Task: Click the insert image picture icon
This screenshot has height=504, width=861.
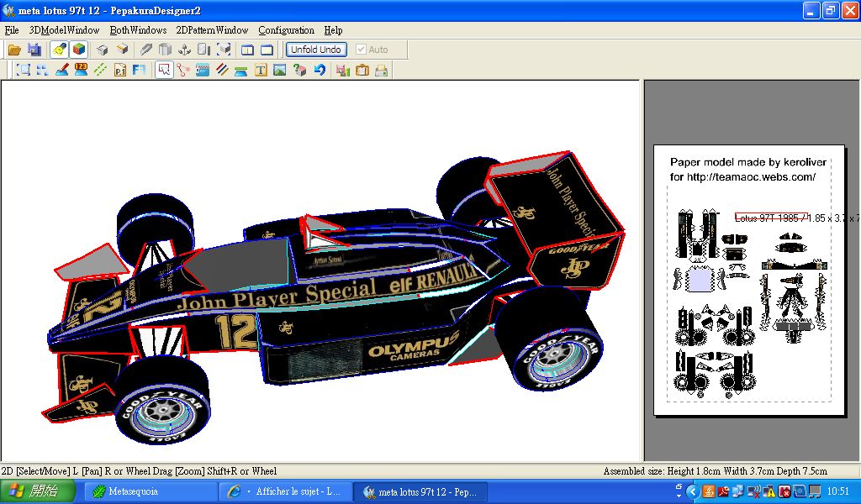Action: [280, 71]
